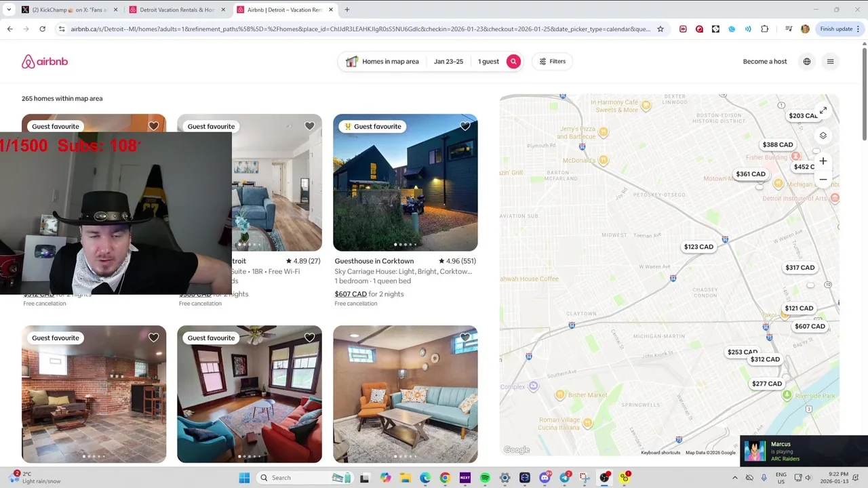Save the teal-sofa listing to wishlist
This screenshot has width=868, height=488.
[x=465, y=338]
